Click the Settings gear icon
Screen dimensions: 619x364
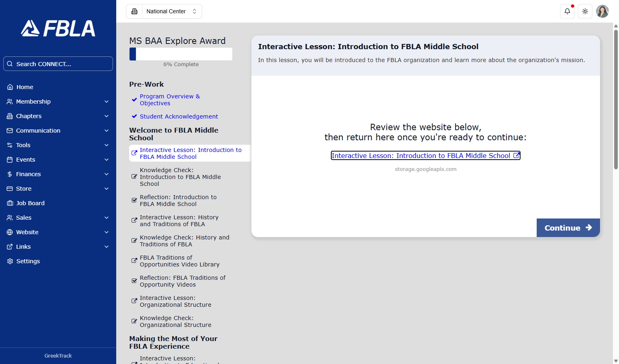pyautogui.click(x=10, y=261)
